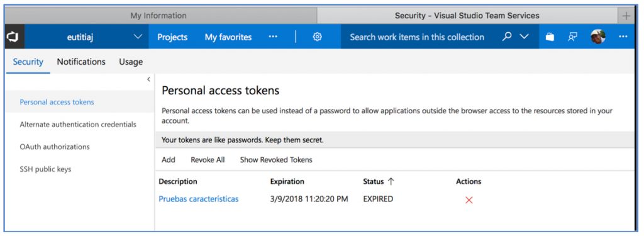Expand the search options chevron

point(524,37)
